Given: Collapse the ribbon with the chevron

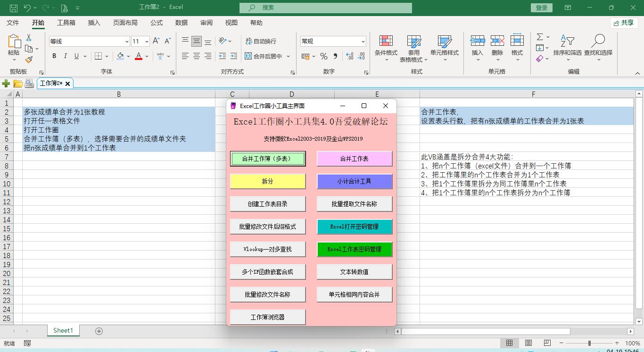Looking at the screenshot, I should click(637, 74).
